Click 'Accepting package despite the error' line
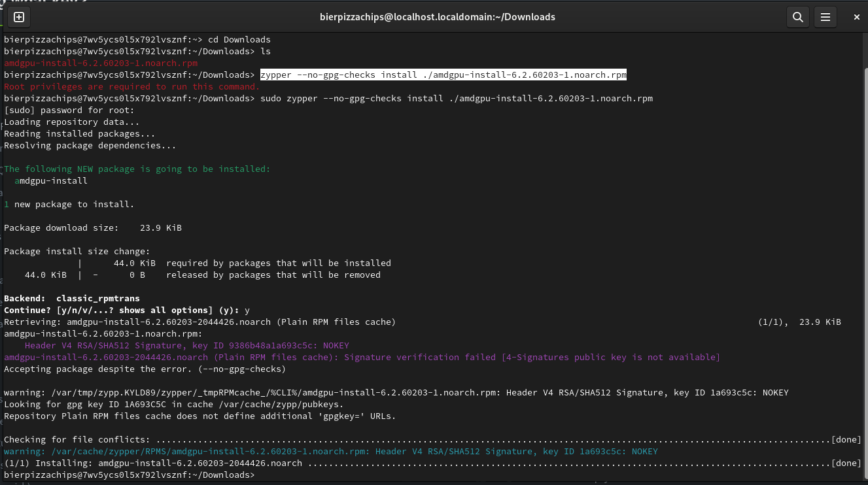The height and width of the screenshot is (485, 868). tap(145, 369)
